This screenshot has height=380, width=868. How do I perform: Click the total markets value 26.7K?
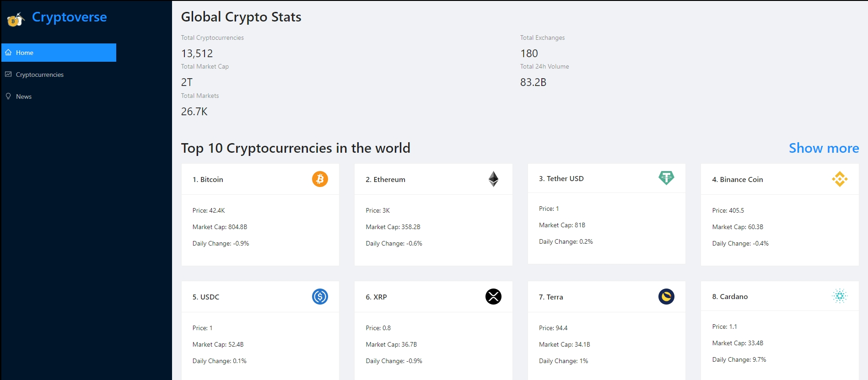coord(194,112)
